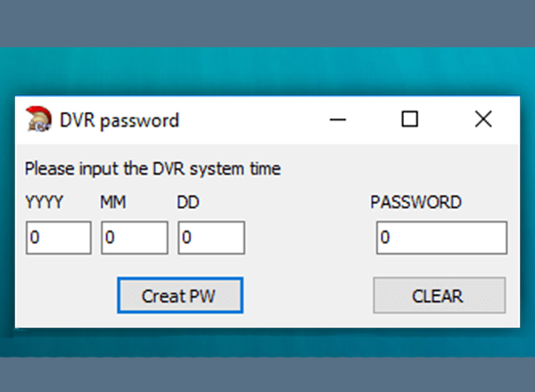This screenshot has width=535, height=392.
Task: Minimize the DVR password window
Action: tap(338, 119)
